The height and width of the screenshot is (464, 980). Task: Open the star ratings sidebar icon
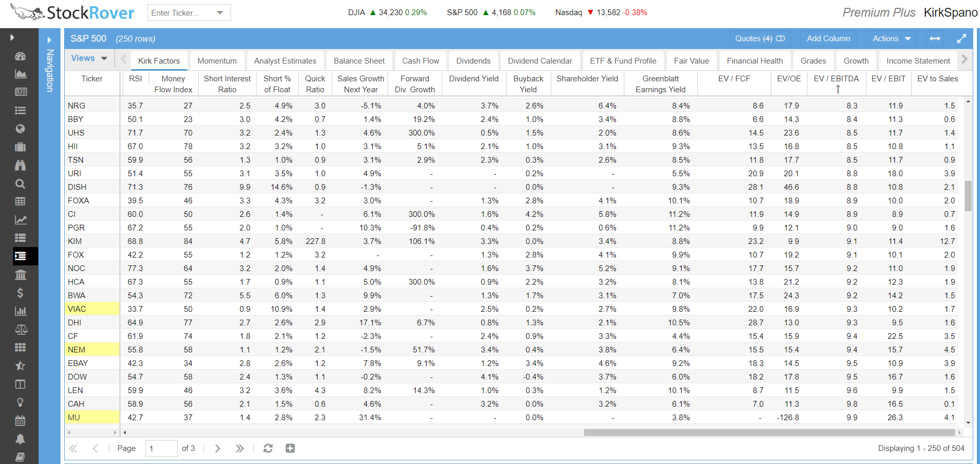(20, 366)
